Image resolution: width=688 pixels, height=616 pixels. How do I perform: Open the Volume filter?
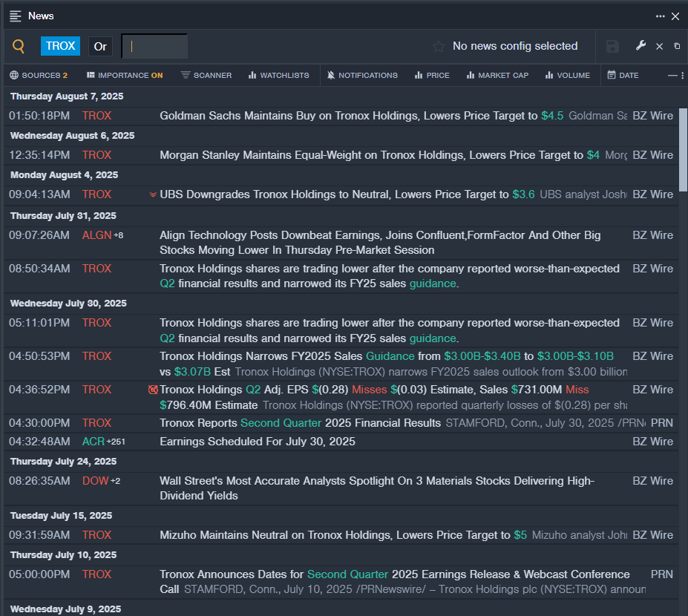[567, 76]
